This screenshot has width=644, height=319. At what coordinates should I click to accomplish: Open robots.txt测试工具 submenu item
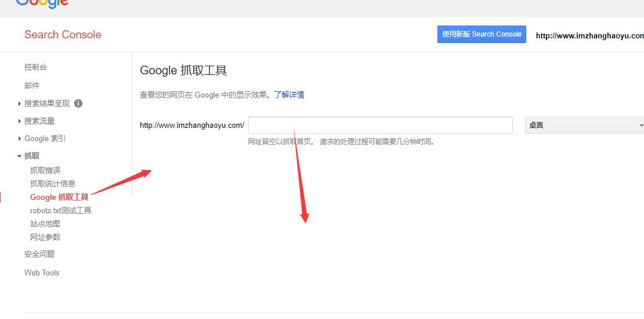point(61,211)
